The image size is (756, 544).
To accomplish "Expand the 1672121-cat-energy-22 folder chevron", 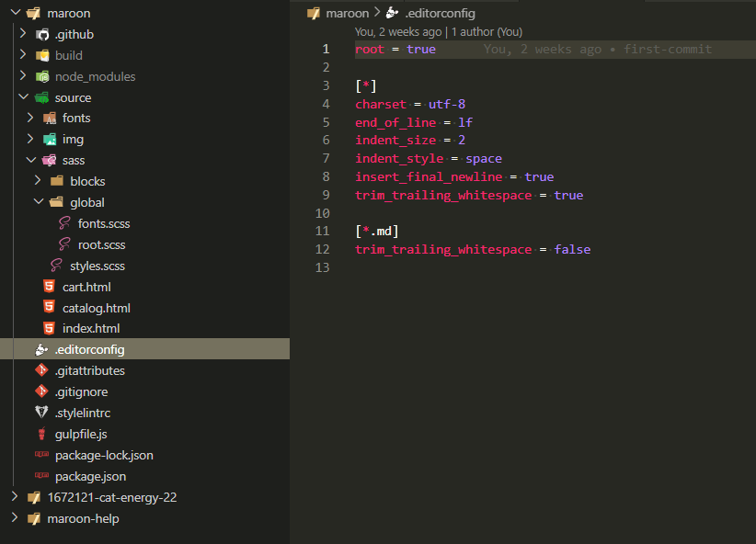I will [x=15, y=497].
